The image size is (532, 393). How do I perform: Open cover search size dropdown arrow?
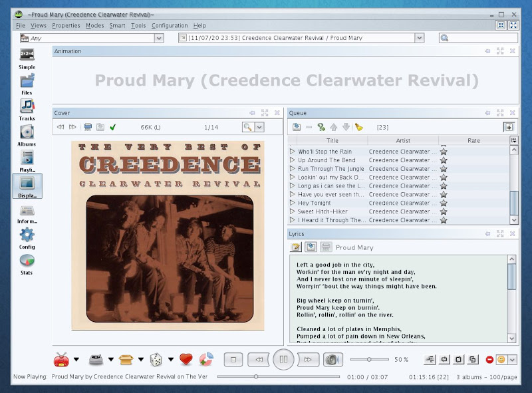point(259,127)
